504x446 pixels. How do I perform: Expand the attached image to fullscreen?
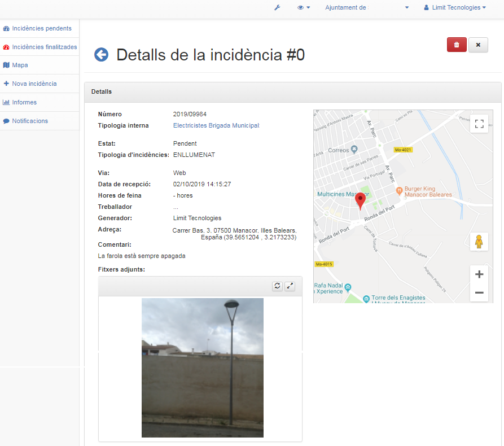(290, 286)
